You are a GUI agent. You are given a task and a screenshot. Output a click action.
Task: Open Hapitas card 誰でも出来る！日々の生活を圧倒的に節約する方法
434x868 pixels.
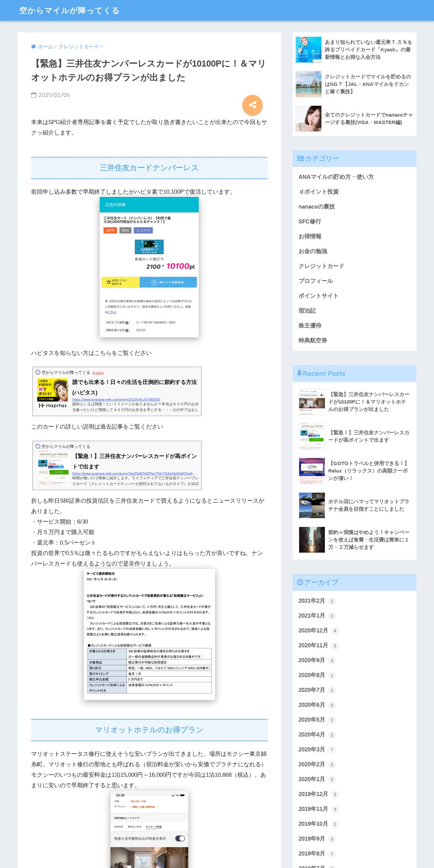pos(134,387)
